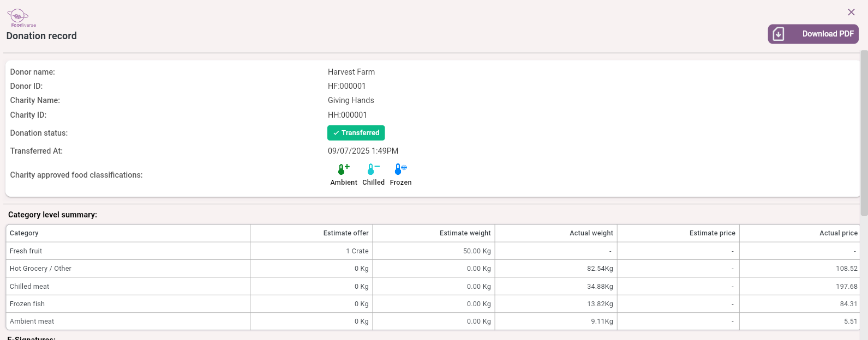Screen dimensions: 868x340
Task: Click the vertical scrollbar on the right
Action: [x=864, y=133]
